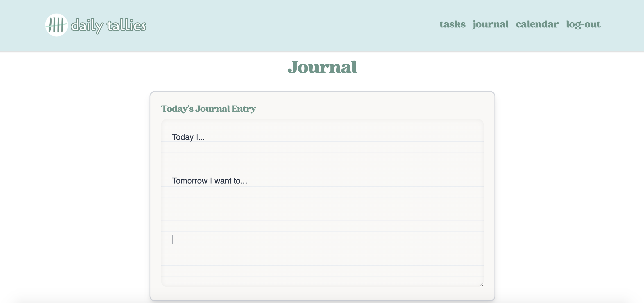Click the "Tomorrow I want to..." line

[209, 181]
